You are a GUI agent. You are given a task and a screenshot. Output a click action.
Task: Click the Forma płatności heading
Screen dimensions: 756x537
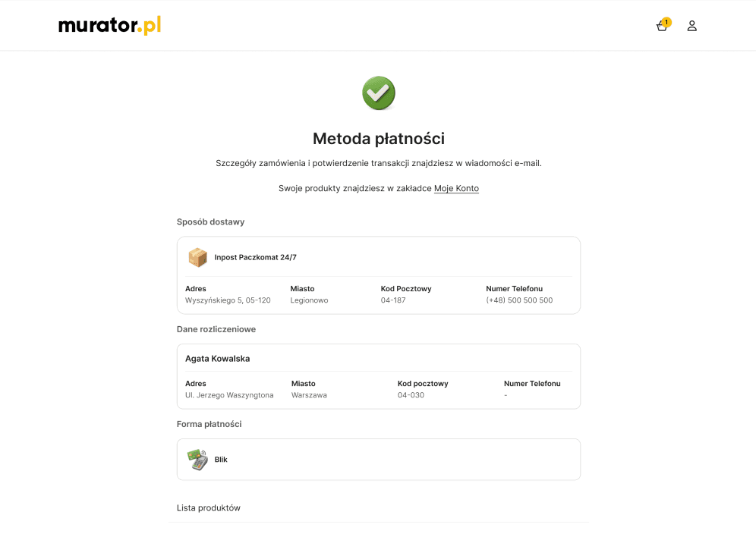pyautogui.click(x=209, y=424)
